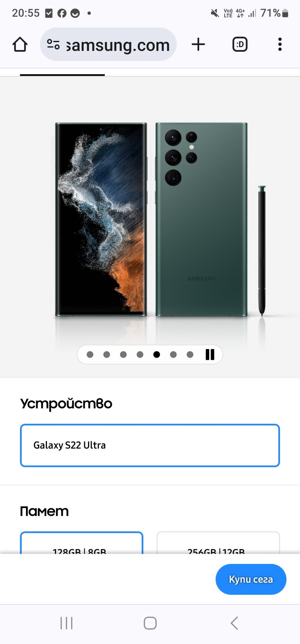Select the 128GB | 8GB memory option
The image size is (300, 644).
point(82,543)
